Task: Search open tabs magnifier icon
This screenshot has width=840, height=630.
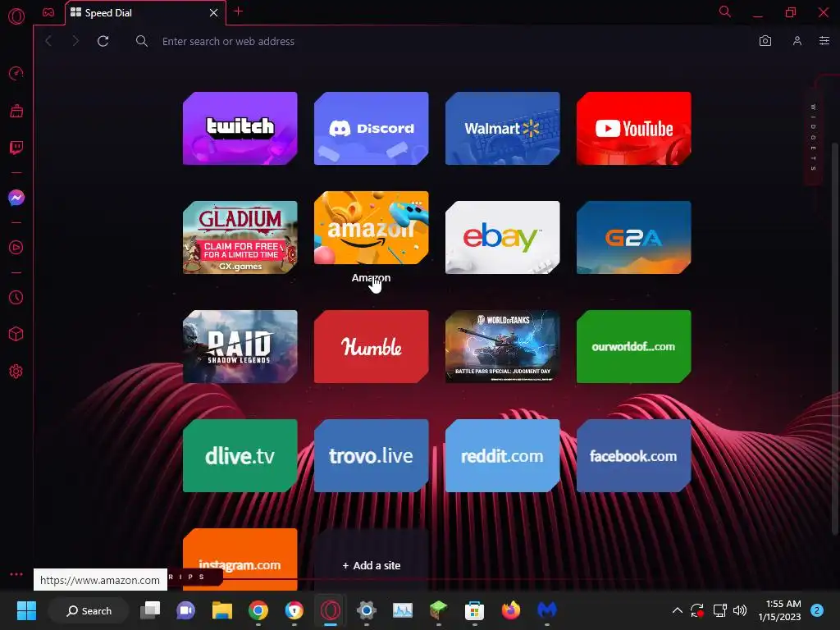Action: [725, 11]
